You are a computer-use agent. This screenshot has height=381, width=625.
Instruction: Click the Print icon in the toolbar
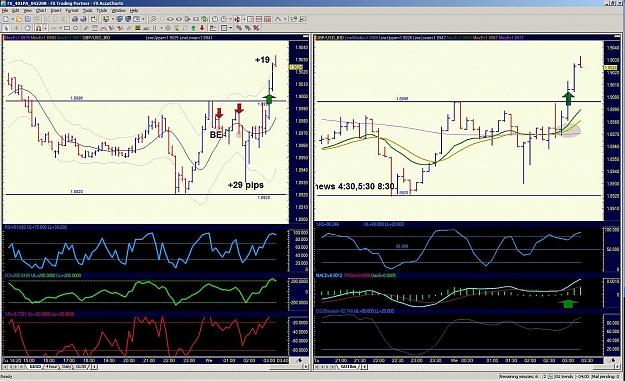point(75,19)
